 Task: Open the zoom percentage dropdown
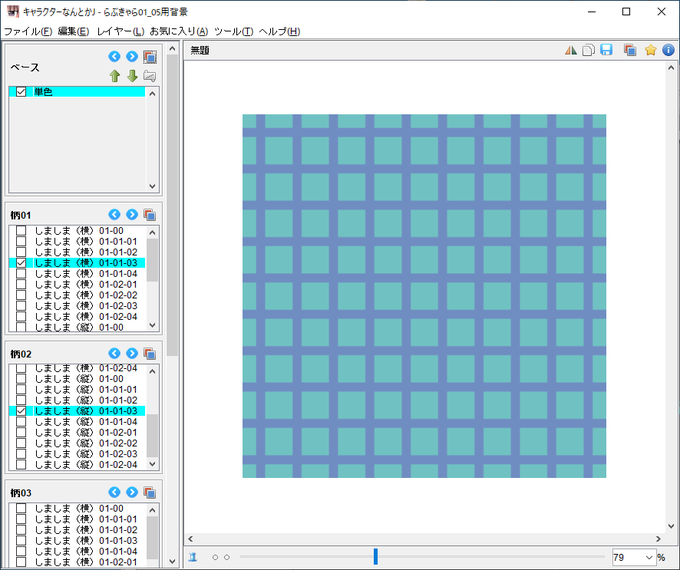click(649, 557)
